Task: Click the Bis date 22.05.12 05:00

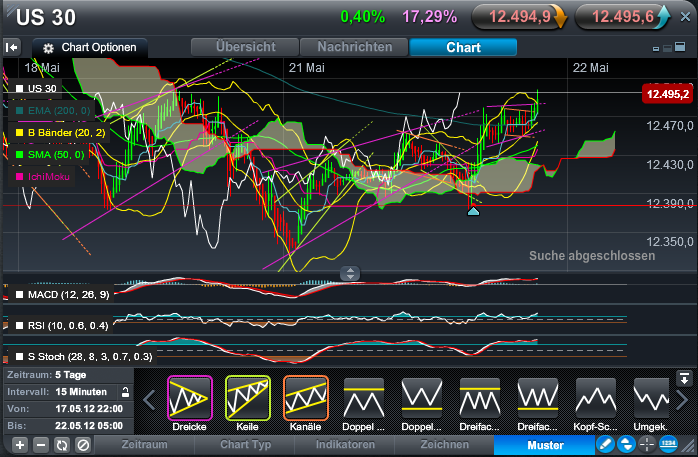Action: click(89, 425)
